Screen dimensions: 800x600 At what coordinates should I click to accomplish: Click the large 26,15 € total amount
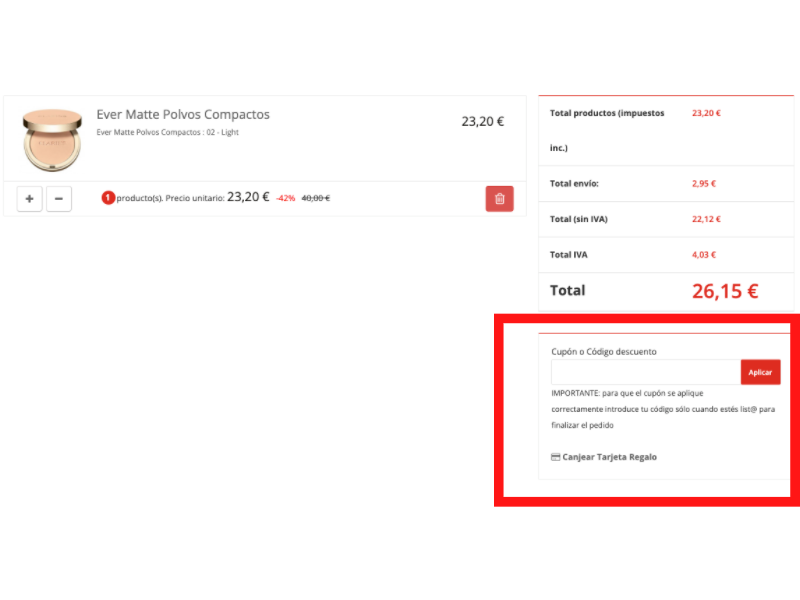(x=725, y=291)
